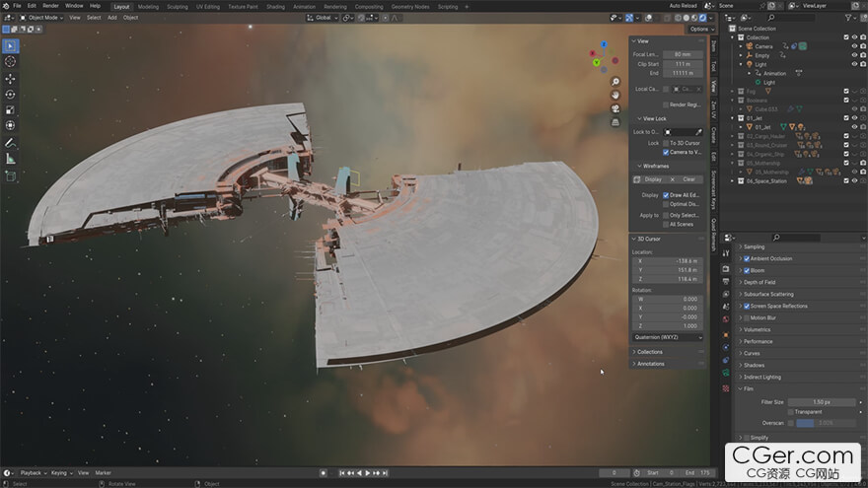Image resolution: width=868 pixels, height=488 pixels.
Task: Click the Wireframes Clear button
Action: (686, 179)
